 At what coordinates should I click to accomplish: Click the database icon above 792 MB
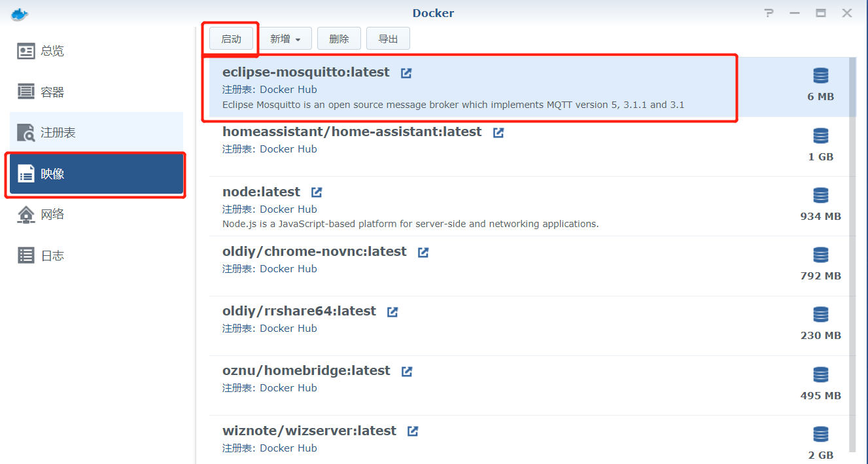click(x=821, y=255)
